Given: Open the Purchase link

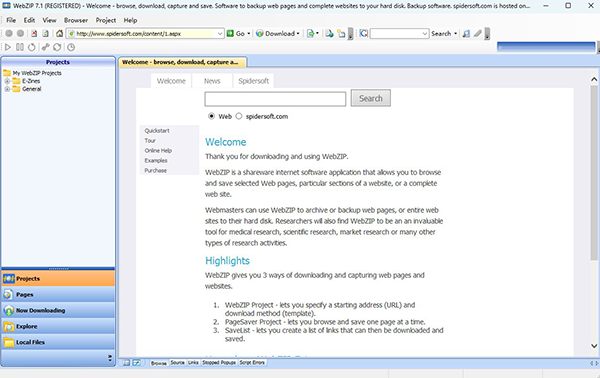Looking at the screenshot, I should tap(155, 171).
